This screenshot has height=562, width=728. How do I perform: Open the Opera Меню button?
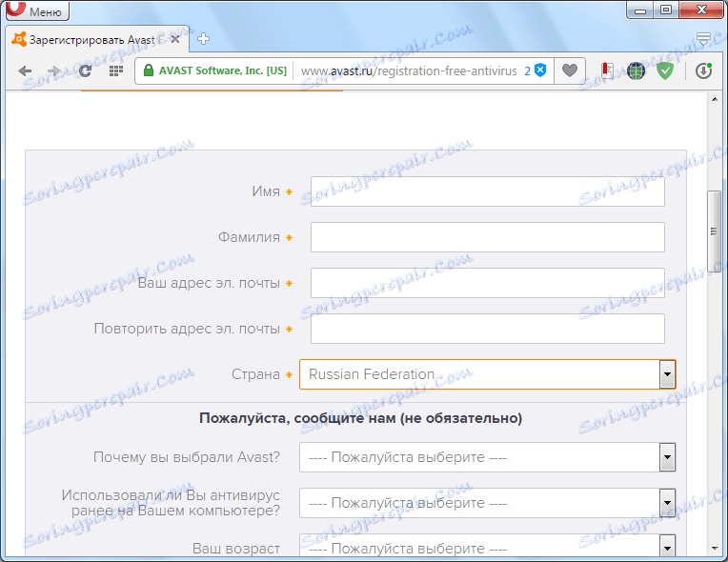click(37, 10)
